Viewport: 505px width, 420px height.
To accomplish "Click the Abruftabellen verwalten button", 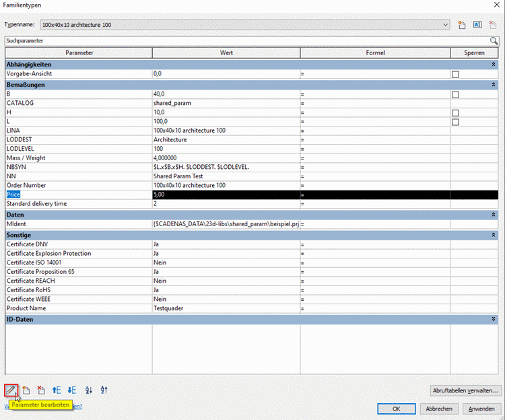I will tap(466, 390).
